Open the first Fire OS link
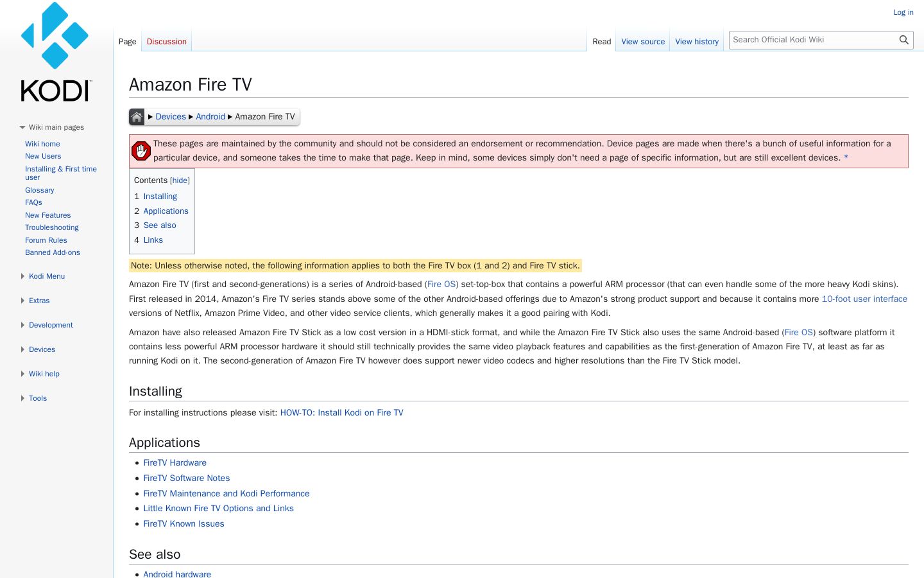 [441, 285]
